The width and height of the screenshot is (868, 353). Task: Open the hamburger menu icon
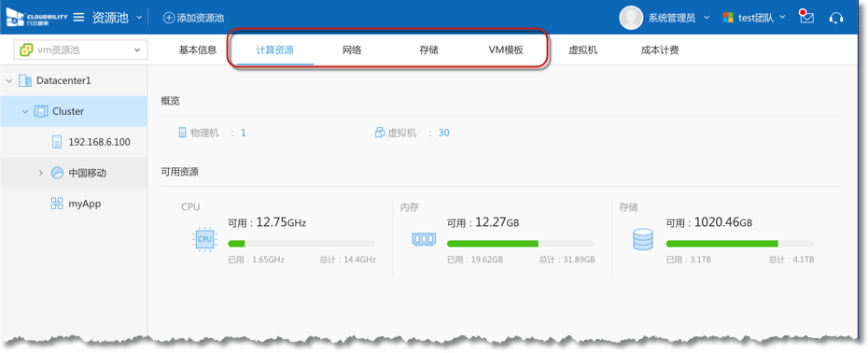click(x=78, y=17)
